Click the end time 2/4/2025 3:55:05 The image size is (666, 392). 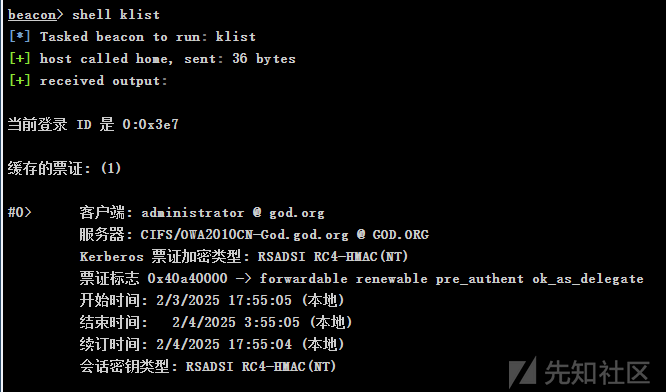(x=236, y=322)
